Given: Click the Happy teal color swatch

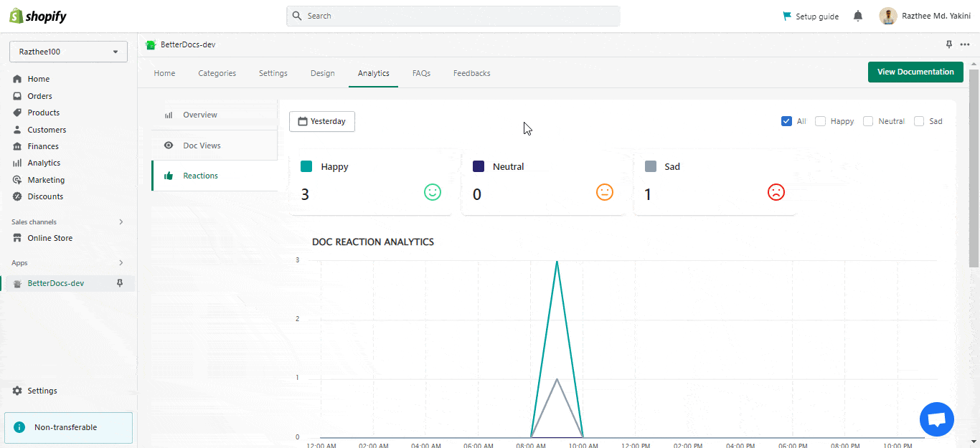Looking at the screenshot, I should point(306,166).
